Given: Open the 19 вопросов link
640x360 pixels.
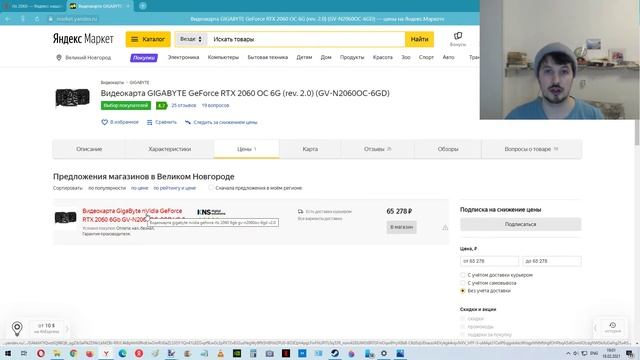Looking at the screenshot, I should tap(215, 105).
